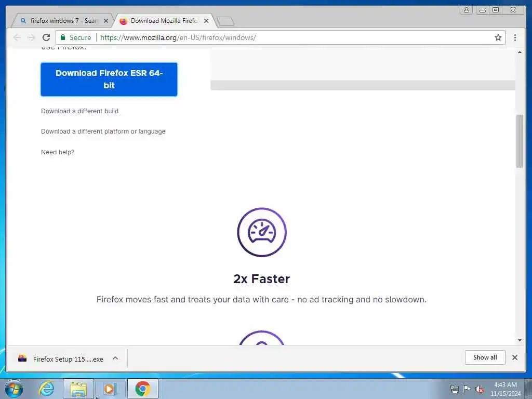The height and width of the screenshot is (399, 532).
Task: Restore down the Chrome window
Action: (495, 10)
